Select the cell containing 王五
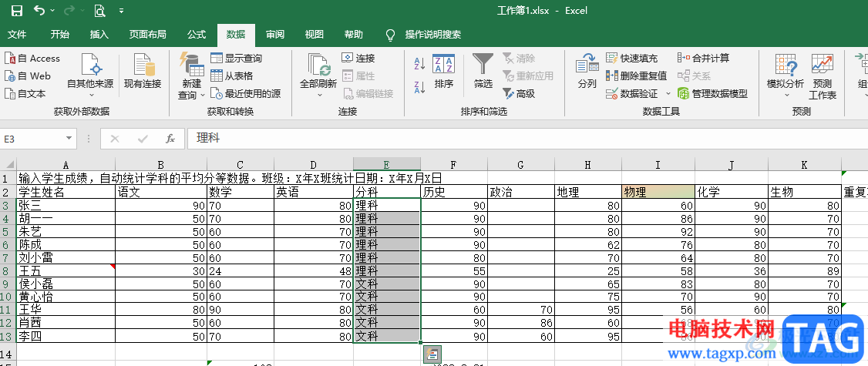 click(x=66, y=270)
